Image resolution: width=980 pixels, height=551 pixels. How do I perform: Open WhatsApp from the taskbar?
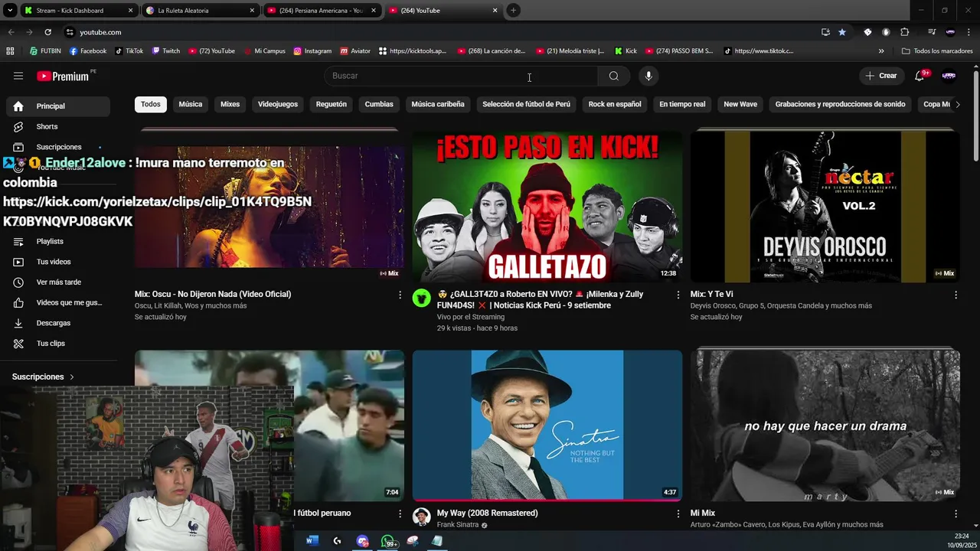pos(388,541)
